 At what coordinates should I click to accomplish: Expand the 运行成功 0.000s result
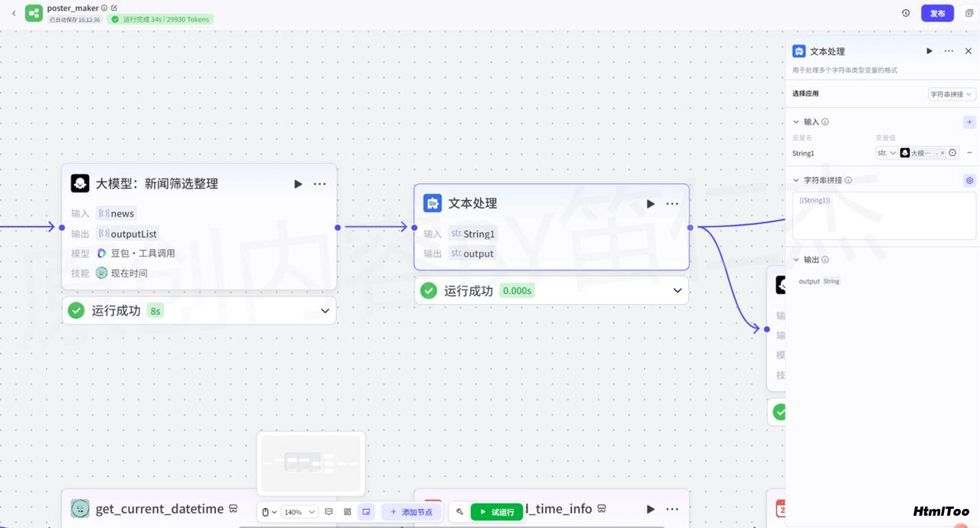pyautogui.click(x=678, y=290)
